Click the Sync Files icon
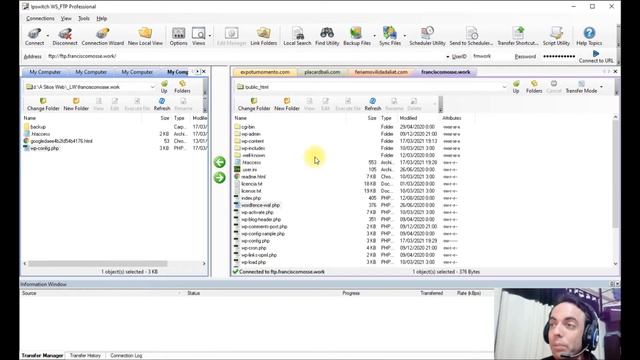This screenshot has height=360, width=640. tap(390, 36)
